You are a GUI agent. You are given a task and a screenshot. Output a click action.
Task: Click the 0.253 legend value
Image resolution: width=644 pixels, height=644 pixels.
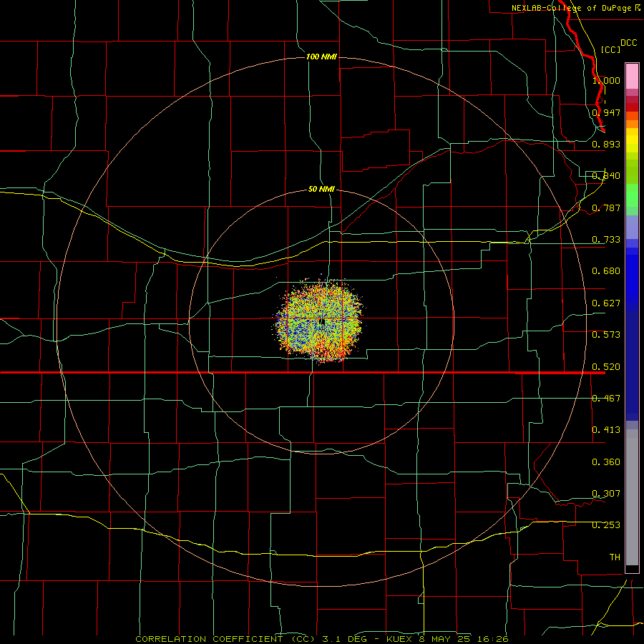(x=606, y=525)
